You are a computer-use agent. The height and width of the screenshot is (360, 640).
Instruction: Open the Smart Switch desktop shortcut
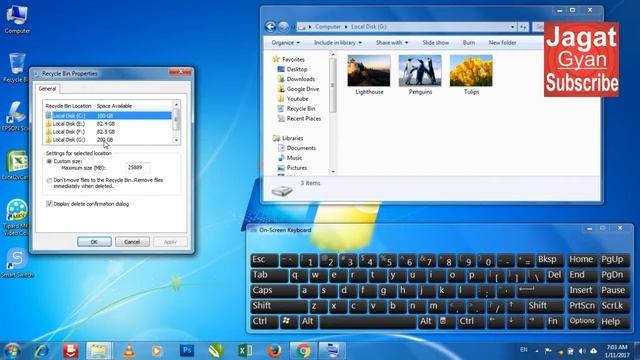[x=16, y=263]
